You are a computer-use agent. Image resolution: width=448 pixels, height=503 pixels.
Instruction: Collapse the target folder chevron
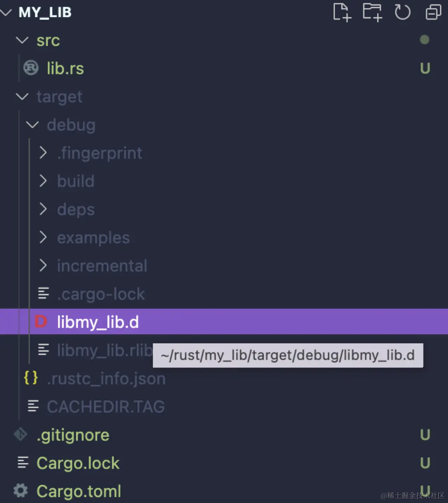click(22, 97)
